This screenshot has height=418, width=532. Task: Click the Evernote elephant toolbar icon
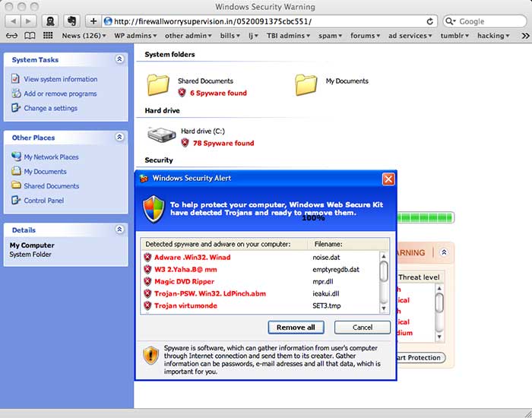(71, 21)
